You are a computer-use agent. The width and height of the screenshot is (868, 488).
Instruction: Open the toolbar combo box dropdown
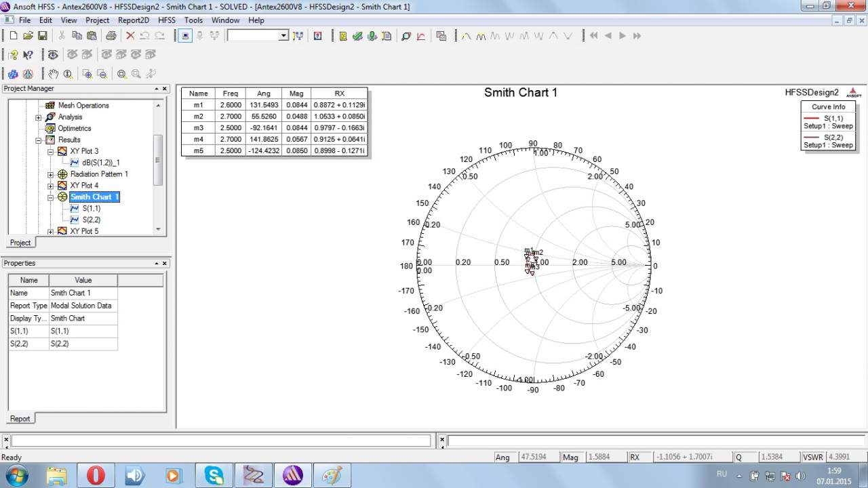[x=283, y=36]
